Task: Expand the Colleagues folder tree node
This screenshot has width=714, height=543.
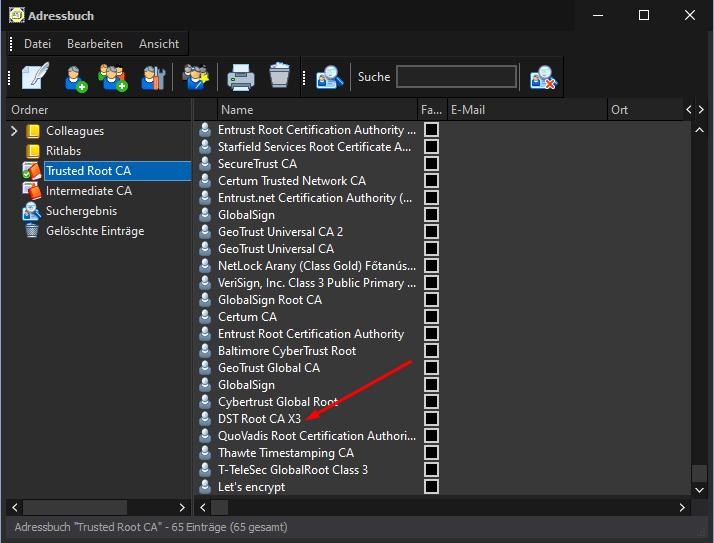Action: click(x=14, y=131)
